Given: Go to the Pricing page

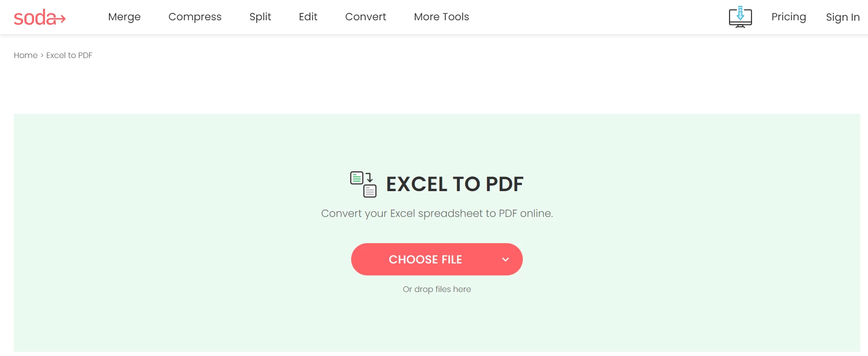Looking at the screenshot, I should 788,17.
